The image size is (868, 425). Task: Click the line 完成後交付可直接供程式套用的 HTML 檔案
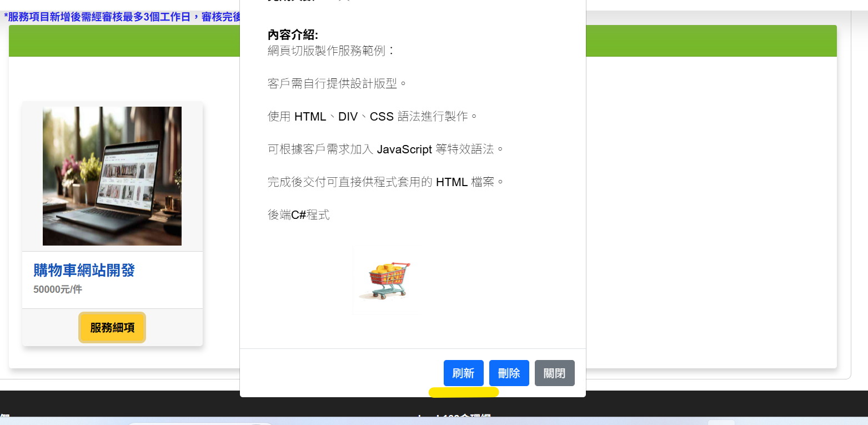coord(386,182)
